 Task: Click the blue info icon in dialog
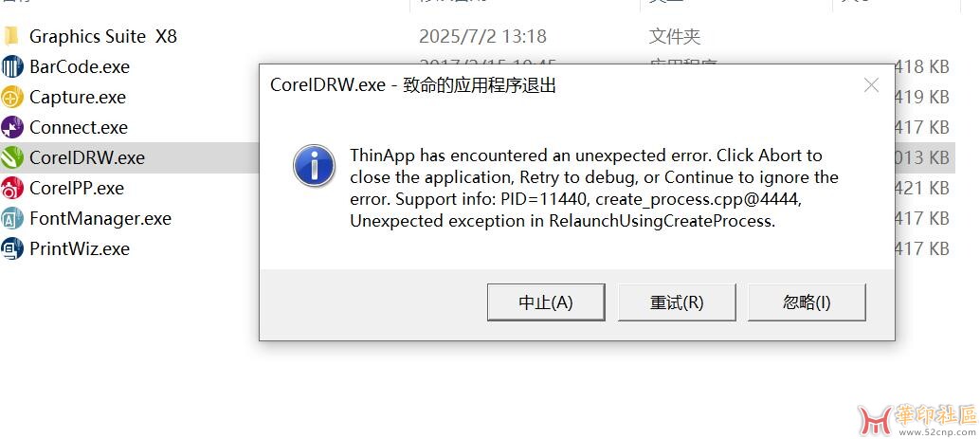315,166
